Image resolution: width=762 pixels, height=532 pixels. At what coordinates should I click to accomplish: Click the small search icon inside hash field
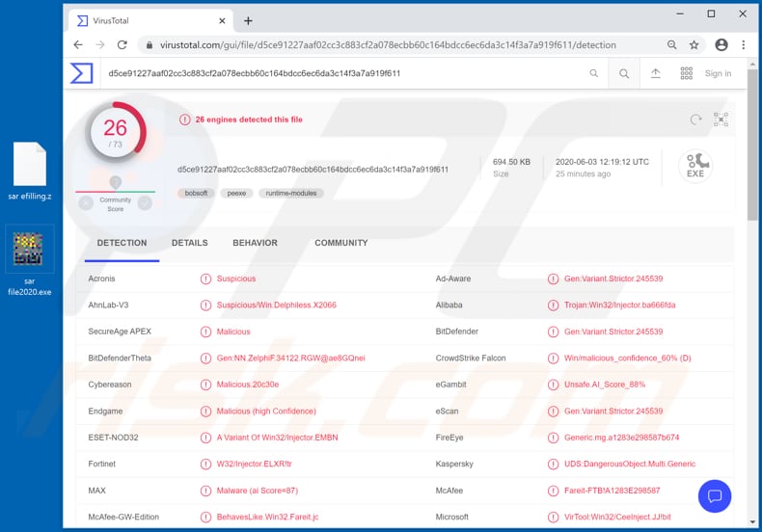coord(593,73)
